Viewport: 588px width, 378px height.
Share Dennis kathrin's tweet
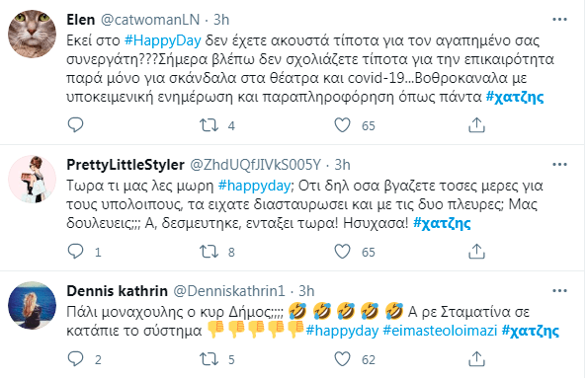tap(476, 359)
